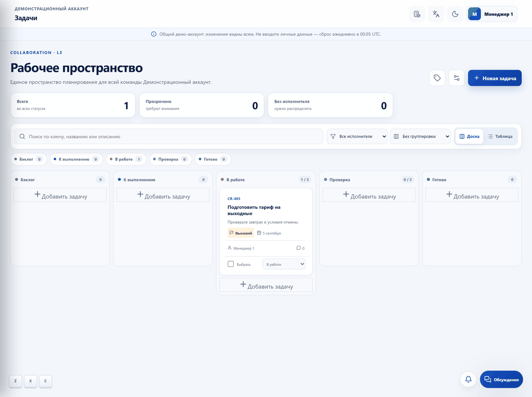Check the Выбрать checkbox on task card
Image resolution: width=532 pixels, height=397 pixels.
[231, 264]
